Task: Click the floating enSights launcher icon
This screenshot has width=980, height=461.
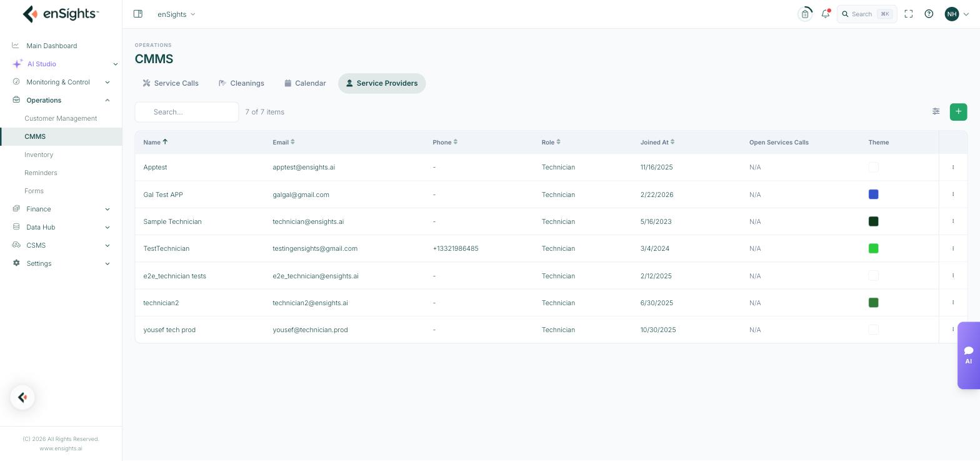Action: pos(22,397)
